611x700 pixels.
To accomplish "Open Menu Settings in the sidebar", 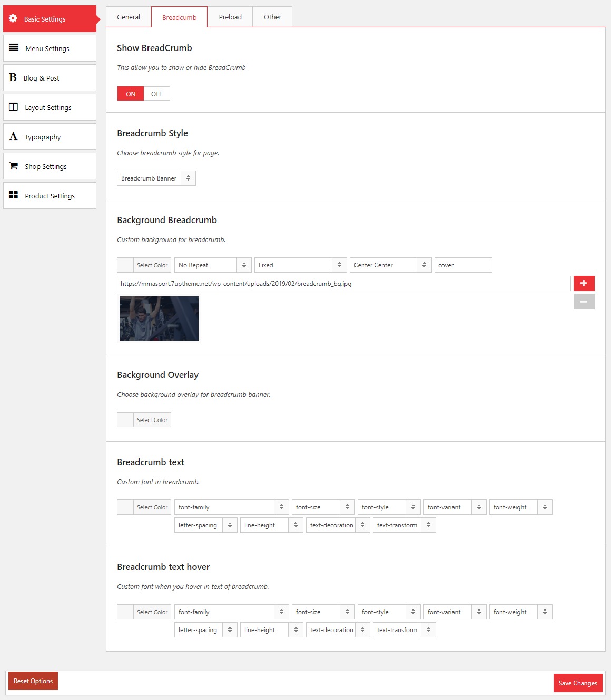I will click(50, 48).
